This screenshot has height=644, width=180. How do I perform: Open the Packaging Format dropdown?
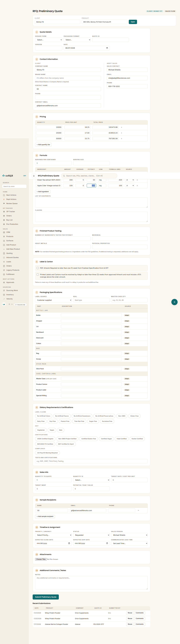77,40
